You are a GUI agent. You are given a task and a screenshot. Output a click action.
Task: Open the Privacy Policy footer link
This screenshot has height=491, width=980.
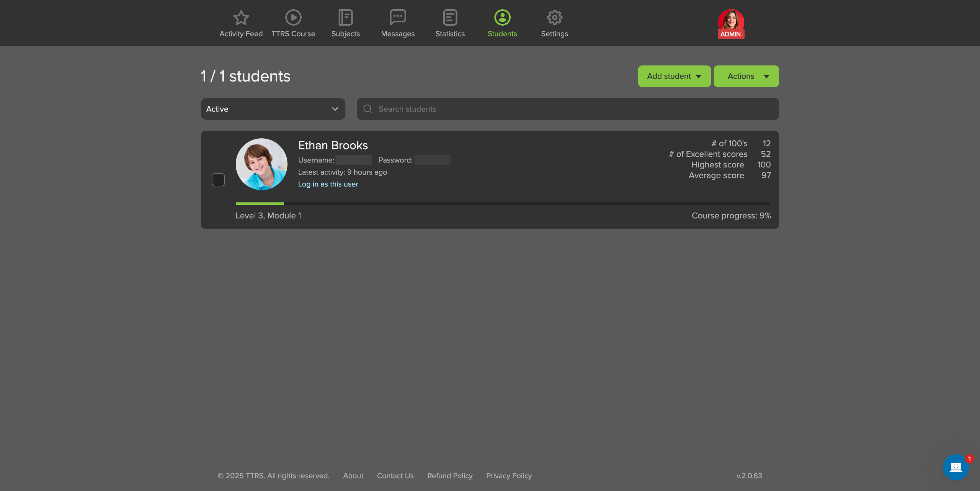509,476
